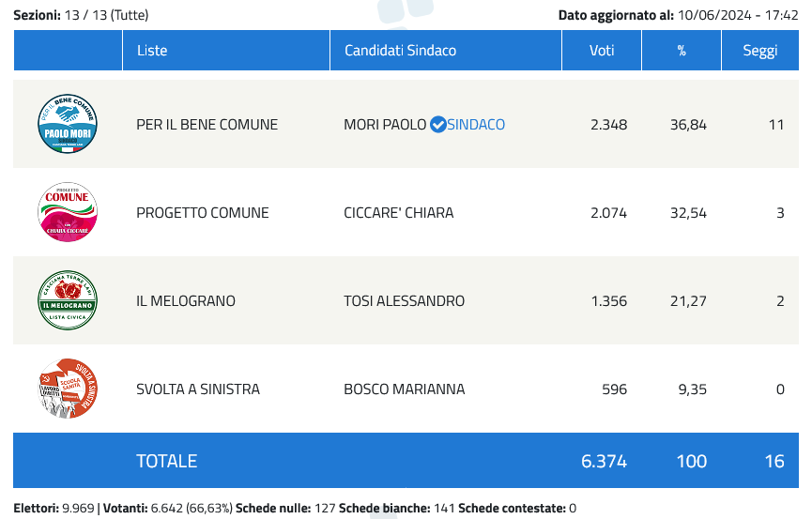Click candidate name BOSCO MARIANNA

[405, 389]
